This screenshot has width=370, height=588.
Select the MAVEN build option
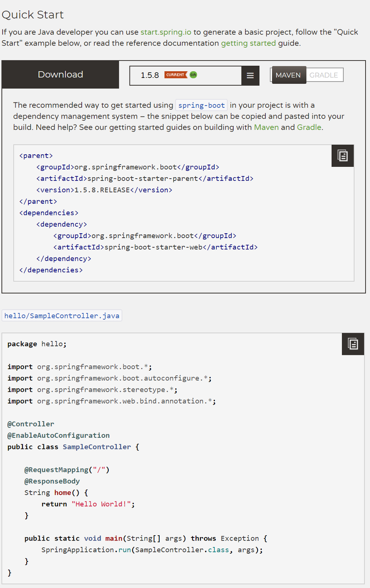pos(288,75)
